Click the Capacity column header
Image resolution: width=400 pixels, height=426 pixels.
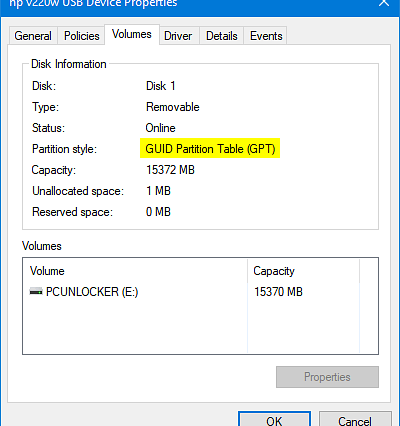point(303,271)
